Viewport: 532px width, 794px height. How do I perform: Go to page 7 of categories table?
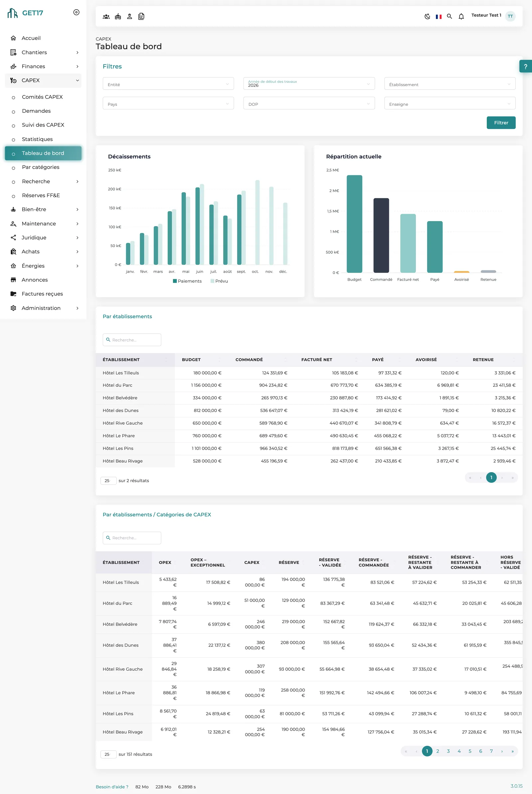(x=491, y=751)
